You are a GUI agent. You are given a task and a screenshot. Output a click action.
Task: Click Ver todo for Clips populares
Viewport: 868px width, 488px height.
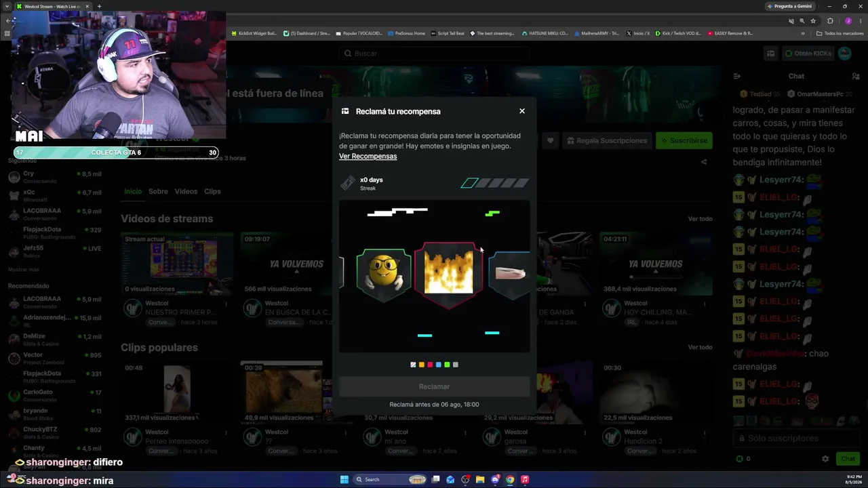point(700,348)
